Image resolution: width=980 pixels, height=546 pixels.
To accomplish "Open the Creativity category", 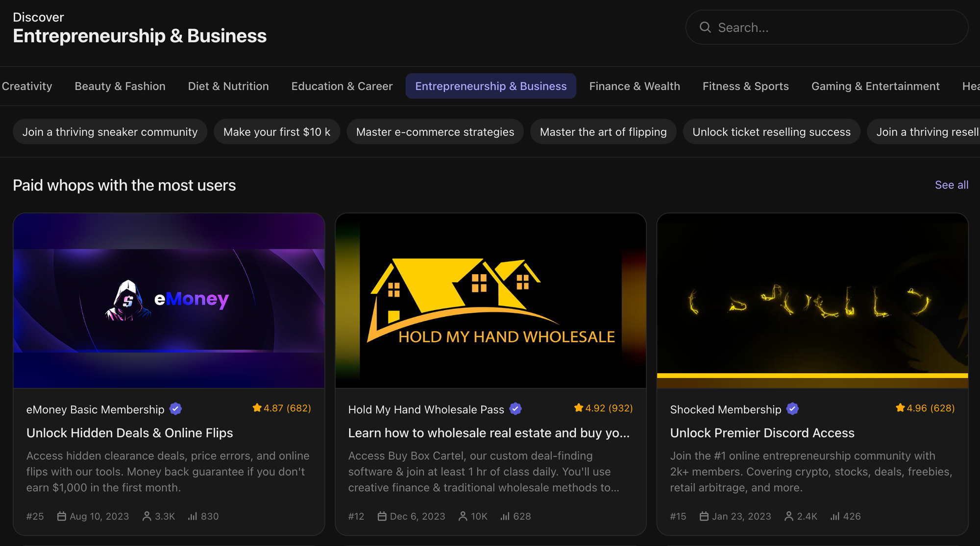I will coord(27,86).
